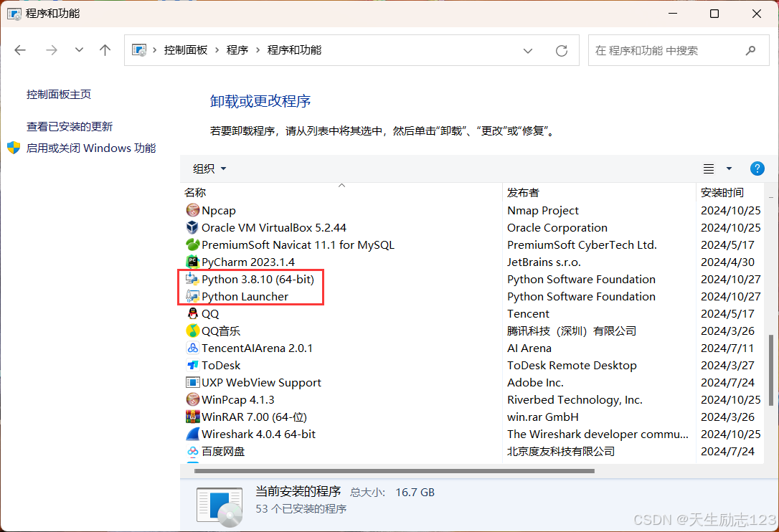Click the address bar control panel icon
Image resolution: width=779 pixels, height=532 pixels.
coord(139,50)
